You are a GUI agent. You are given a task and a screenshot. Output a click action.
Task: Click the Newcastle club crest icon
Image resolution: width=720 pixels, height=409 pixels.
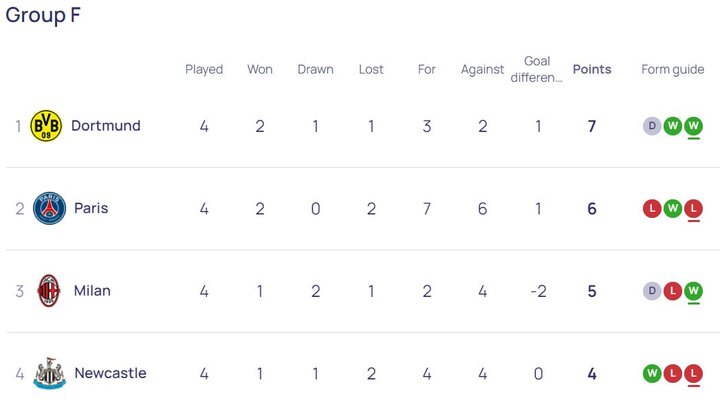[x=49, y=373]
